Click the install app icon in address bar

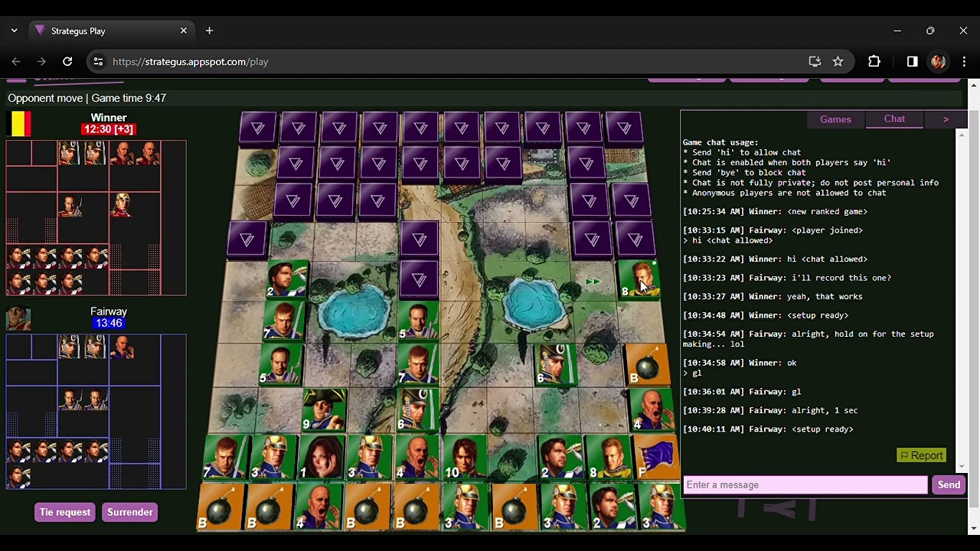click(815, 61)
